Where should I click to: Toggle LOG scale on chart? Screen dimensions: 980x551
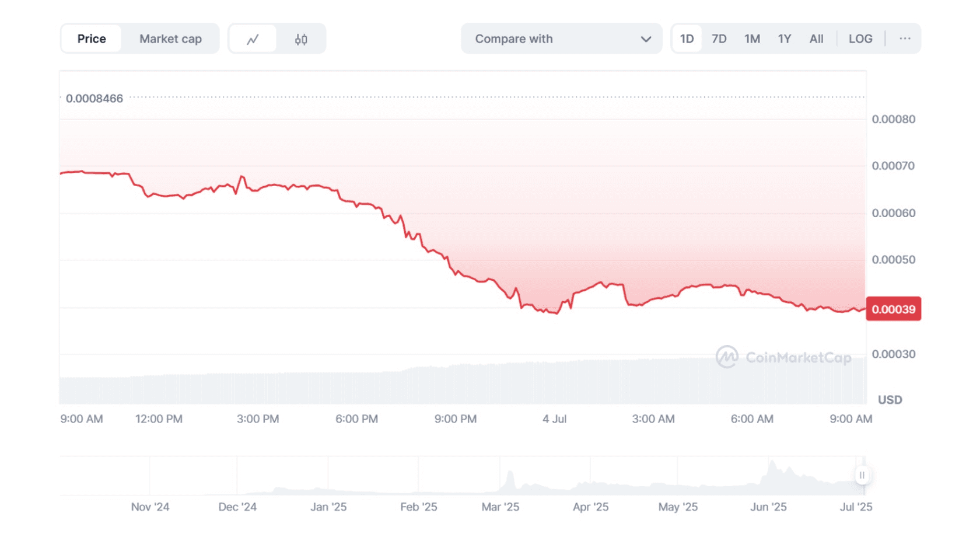860,39
